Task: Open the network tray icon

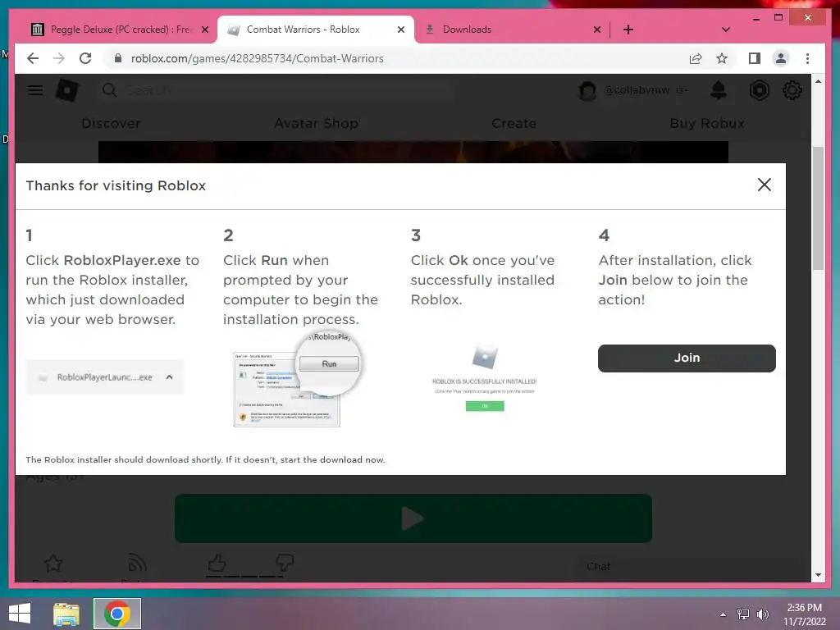Action: pos(742,614)
